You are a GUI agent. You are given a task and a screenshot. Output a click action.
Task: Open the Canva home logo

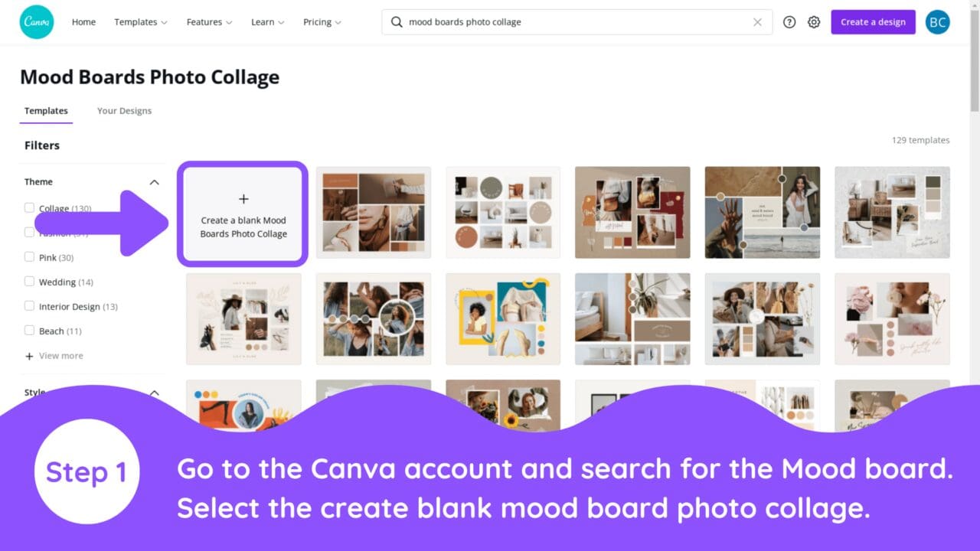click(36, 21)
